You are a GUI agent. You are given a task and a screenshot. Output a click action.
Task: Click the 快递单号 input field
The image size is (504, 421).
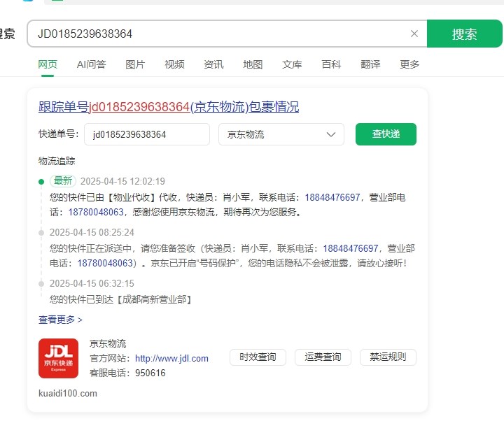pyautogui.click(x=147, y=134)
